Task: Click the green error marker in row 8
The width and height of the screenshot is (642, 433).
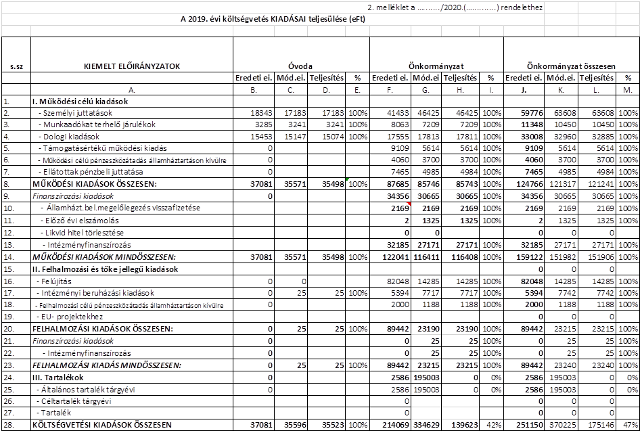Action: point(347,179)
